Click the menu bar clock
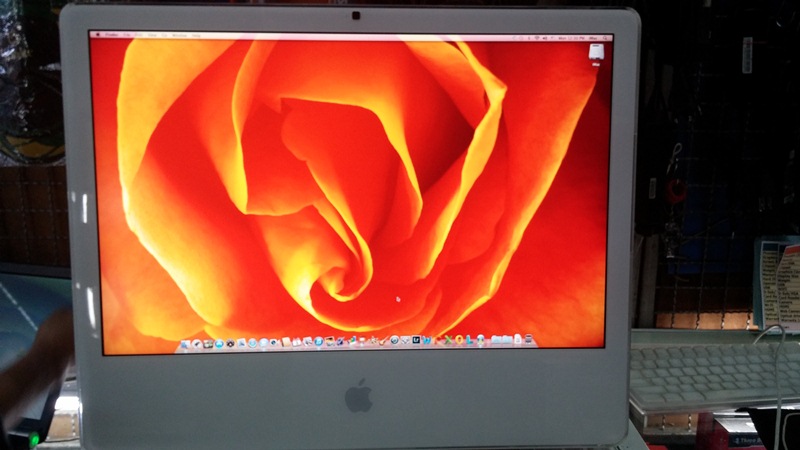This screenshot has width=800, height=450. click(571, 38)
